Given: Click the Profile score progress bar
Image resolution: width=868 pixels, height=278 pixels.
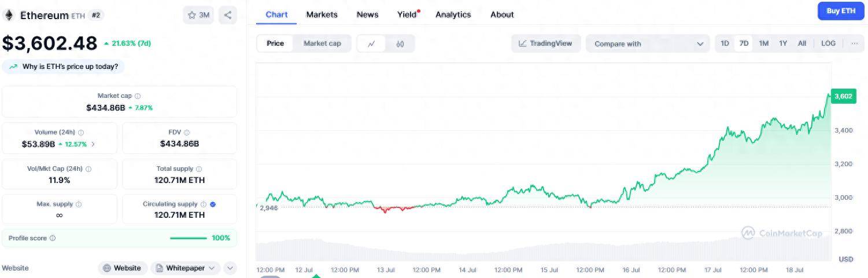Looking at the screenshot, I should (188, 238).
